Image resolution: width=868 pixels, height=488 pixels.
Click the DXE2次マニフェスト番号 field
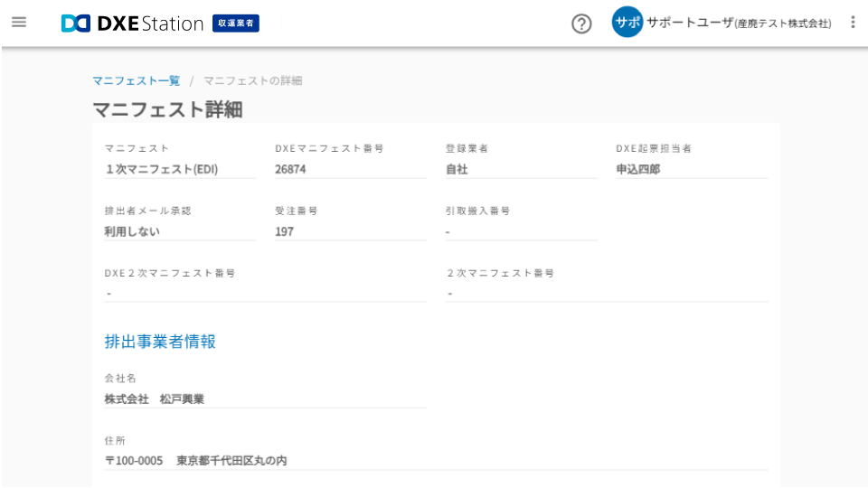[x=265, y=293]
